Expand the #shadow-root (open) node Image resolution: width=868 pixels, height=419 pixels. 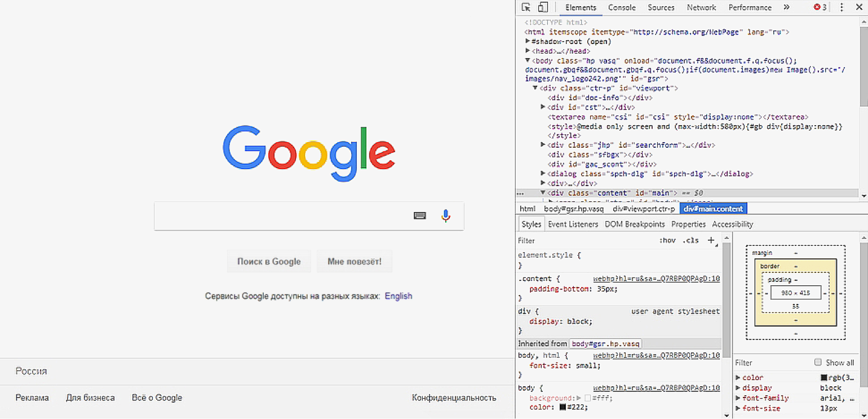click(528, 41)
